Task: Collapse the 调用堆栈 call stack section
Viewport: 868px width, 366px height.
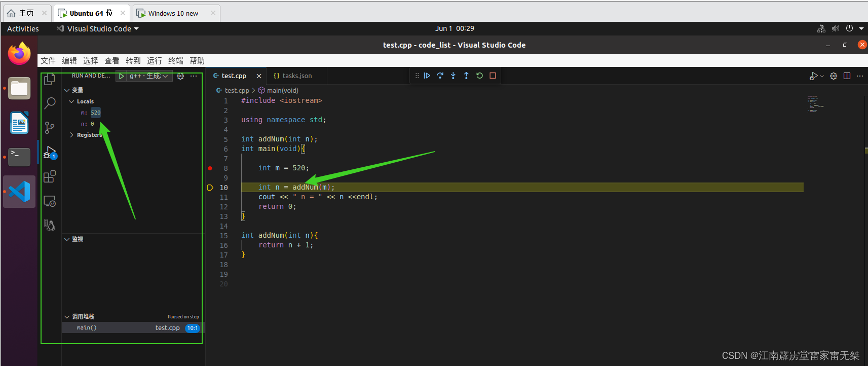Action: click(67, 317)
